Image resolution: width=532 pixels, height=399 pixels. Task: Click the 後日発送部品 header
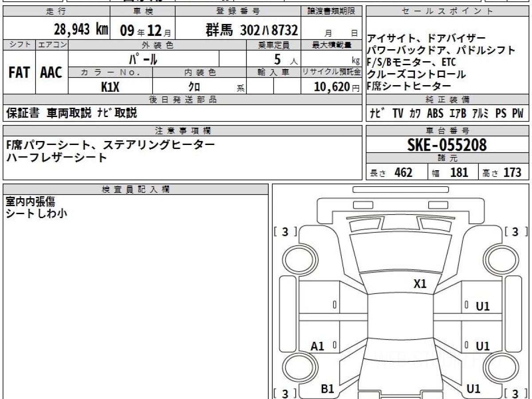click(183, 99)
